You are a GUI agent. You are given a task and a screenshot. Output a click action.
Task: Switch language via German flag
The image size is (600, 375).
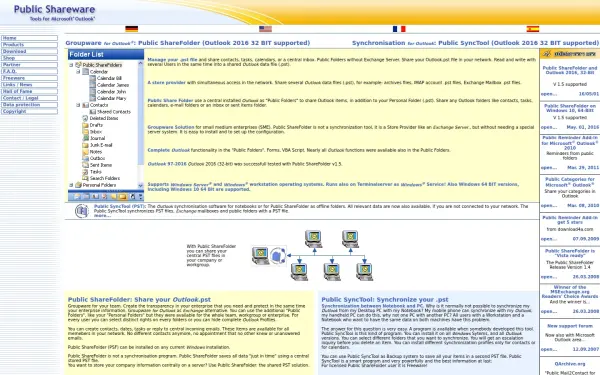132,29
